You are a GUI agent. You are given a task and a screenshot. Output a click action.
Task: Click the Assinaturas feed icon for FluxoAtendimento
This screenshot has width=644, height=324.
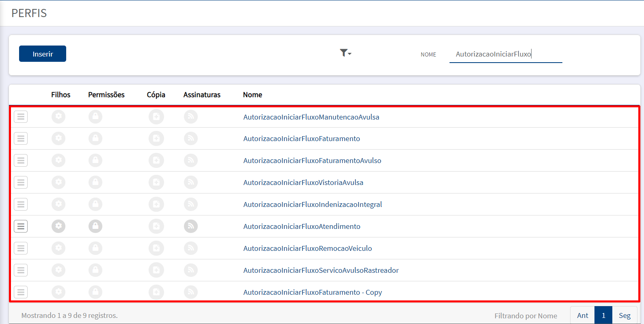pyautogui.click(x=191, y=226)
